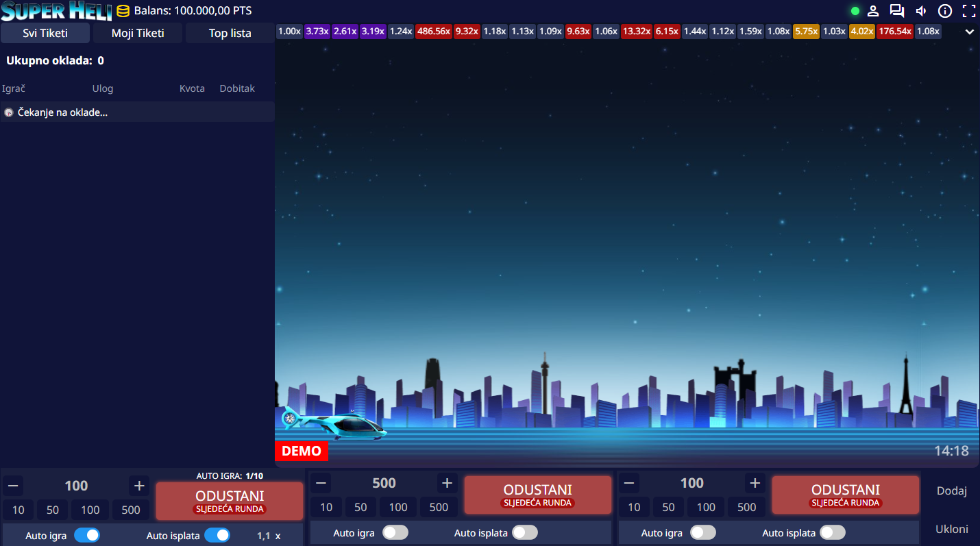
Task: Increase the 500 bet with plus
Action: (x=447, y=483)
